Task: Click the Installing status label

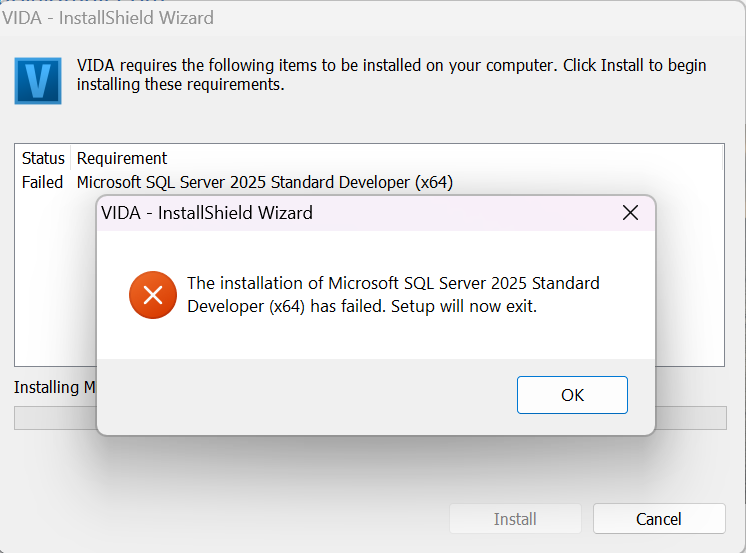Action: (x=55, y=387)
